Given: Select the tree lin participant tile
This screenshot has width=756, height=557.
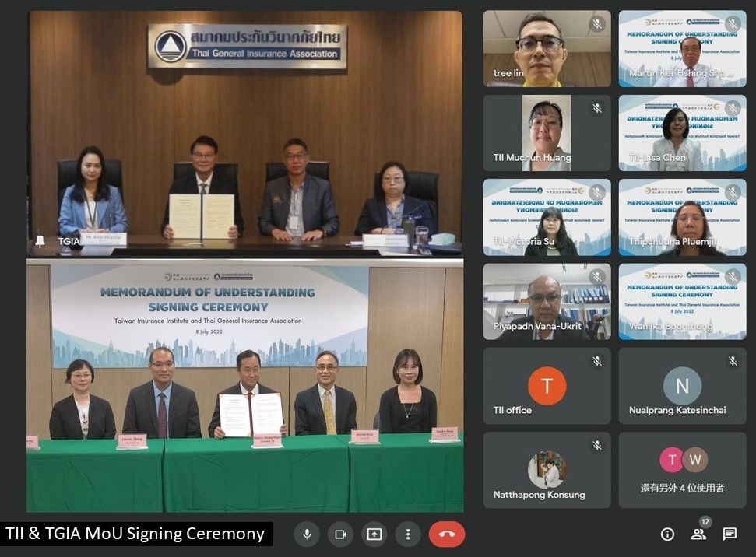Looking at the screenshot, I should coord(547,49).
